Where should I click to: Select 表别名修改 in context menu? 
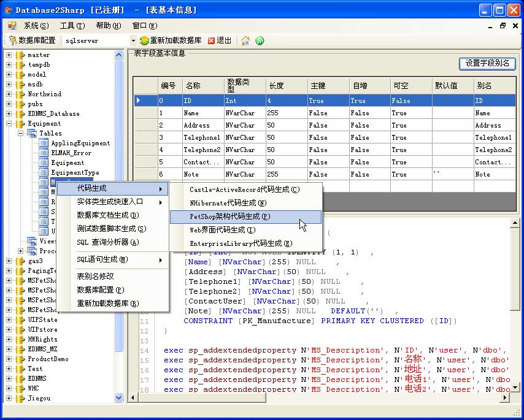[x=113, y=277]
